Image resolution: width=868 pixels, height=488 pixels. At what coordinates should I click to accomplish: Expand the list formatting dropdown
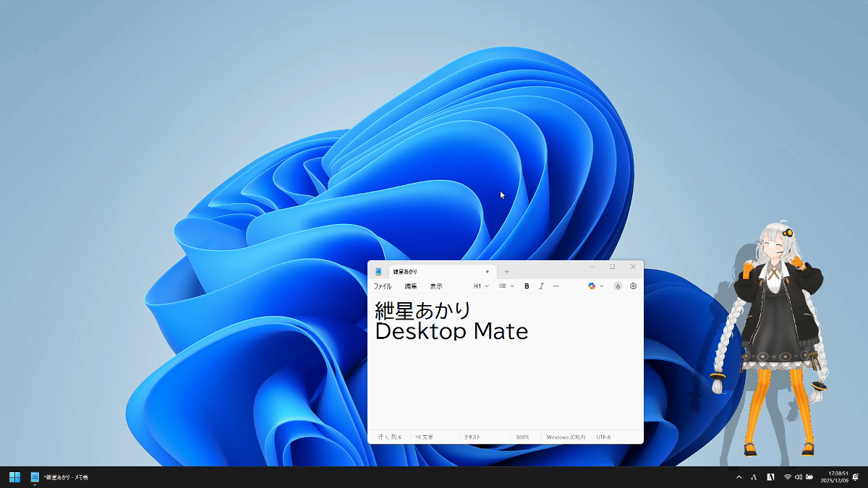(x=506, y=286)
